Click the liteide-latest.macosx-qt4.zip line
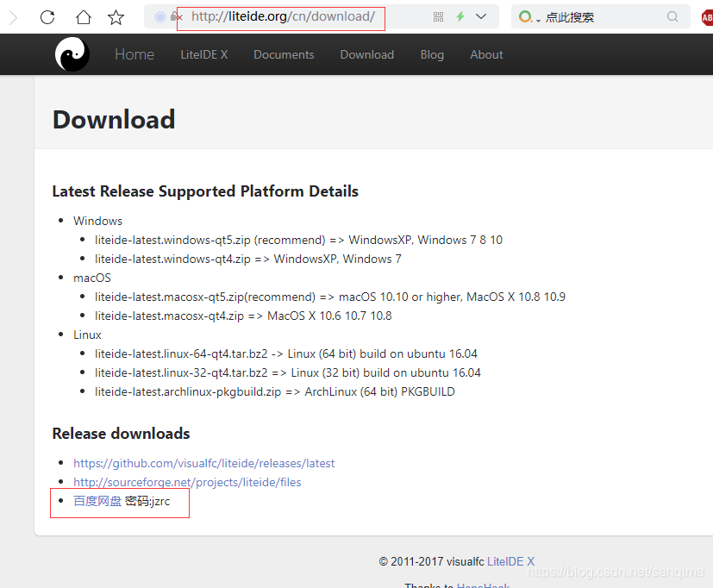This screenshot has height=588, width=713. [x=243, y=316]
